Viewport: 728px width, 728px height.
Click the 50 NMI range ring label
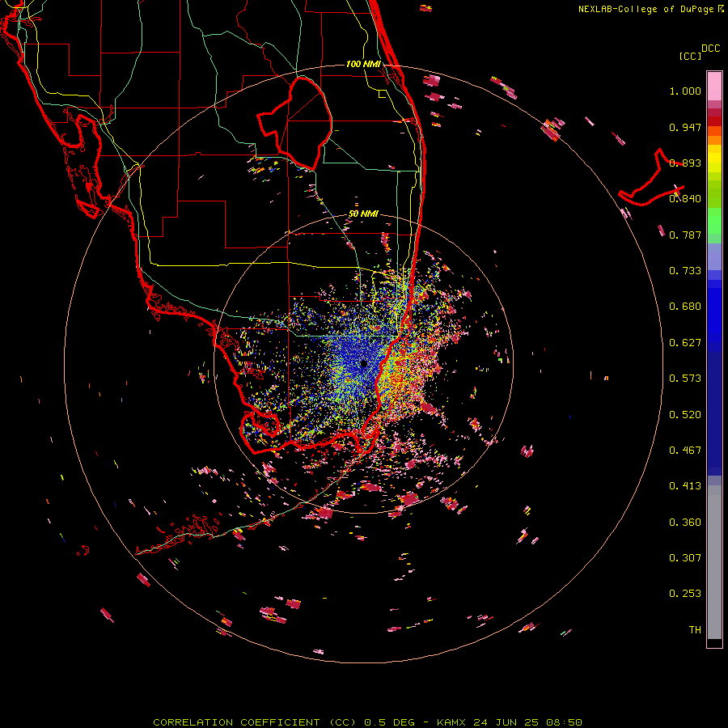[363, 214]
